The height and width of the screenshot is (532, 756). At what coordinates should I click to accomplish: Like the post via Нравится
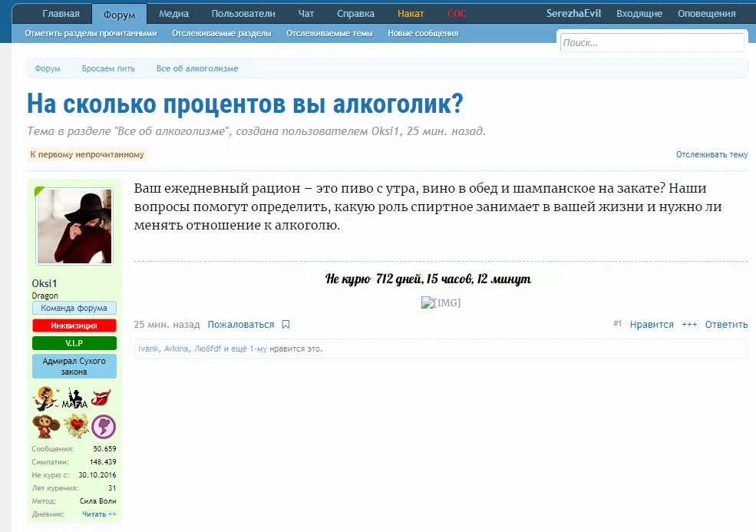pos(651,324)
